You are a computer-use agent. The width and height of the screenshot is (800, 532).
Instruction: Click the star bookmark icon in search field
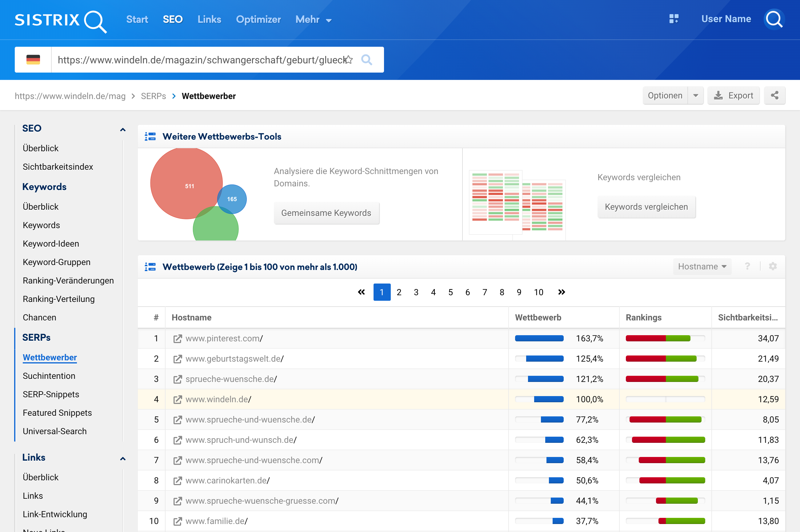click(x=348, y=60)
